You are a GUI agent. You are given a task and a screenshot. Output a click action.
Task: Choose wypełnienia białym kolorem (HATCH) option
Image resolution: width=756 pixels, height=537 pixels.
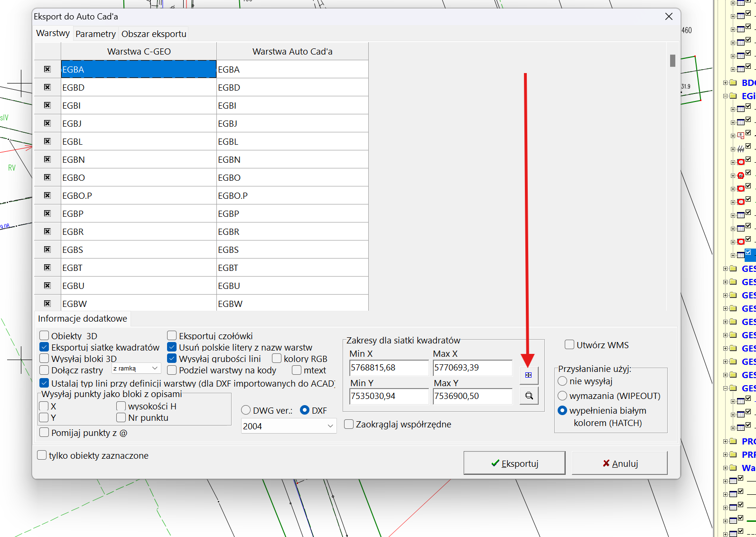tap(562, 410)
